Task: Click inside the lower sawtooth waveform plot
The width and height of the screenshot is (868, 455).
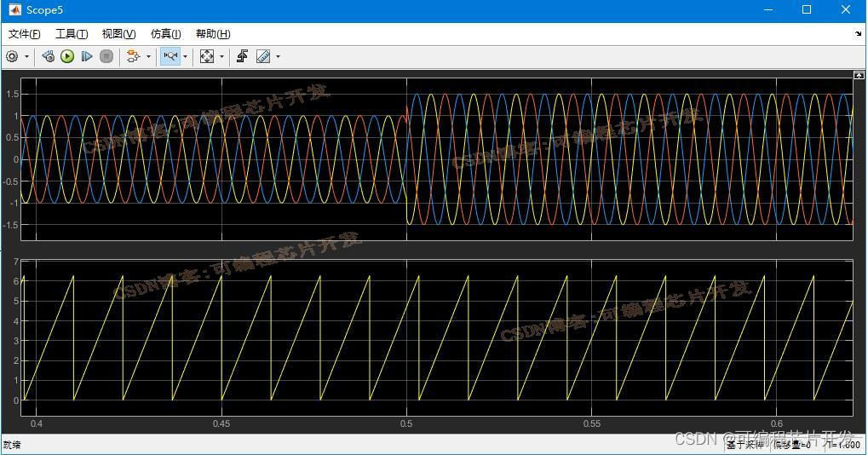Action: pyautogui.click(x=436, y=341)
